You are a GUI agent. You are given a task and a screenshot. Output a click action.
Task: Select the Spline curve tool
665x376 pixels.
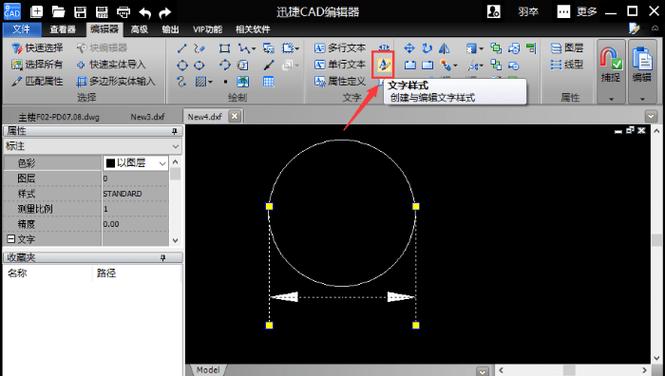point(182,81)
